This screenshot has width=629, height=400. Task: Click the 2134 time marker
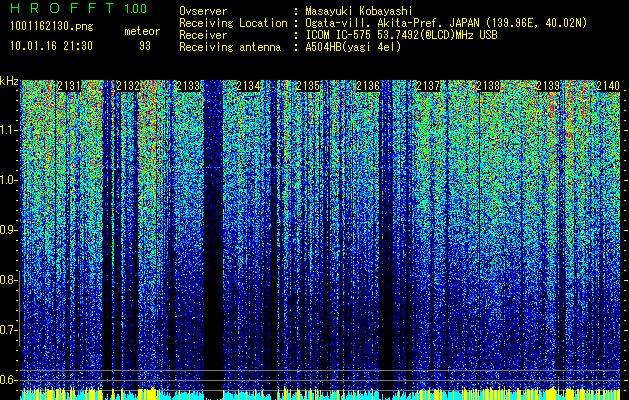coord(248,86)
